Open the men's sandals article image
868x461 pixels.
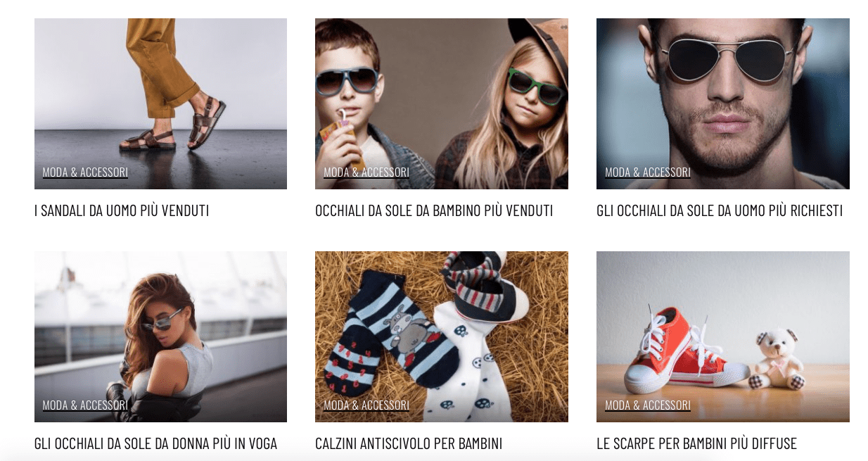coord(160,103)
